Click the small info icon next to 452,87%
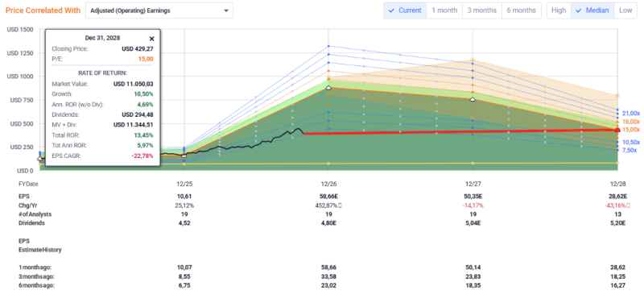644x299 pixels. pyautogui.click(x=340, y=206)
